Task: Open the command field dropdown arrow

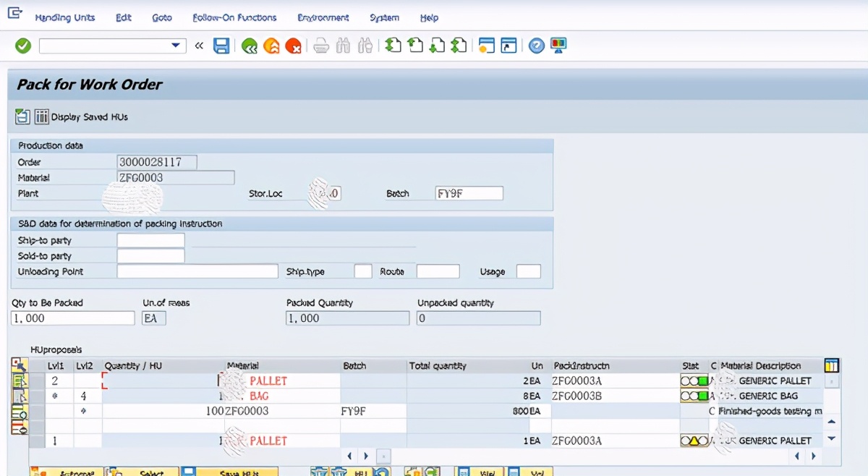Action: click(175, 46)
